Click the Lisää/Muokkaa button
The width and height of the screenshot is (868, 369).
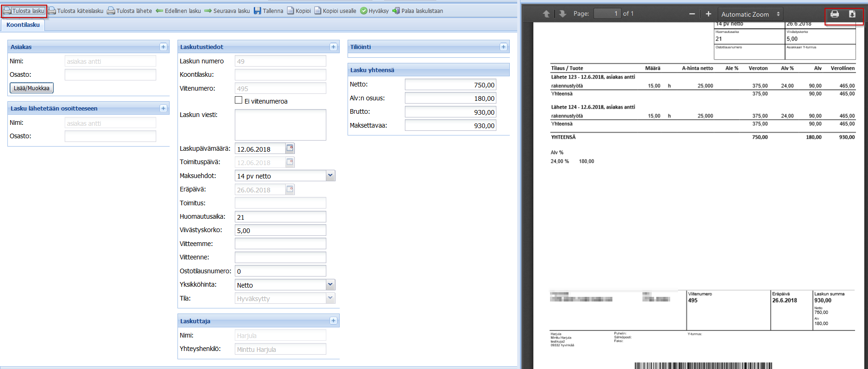coord(31,88)
